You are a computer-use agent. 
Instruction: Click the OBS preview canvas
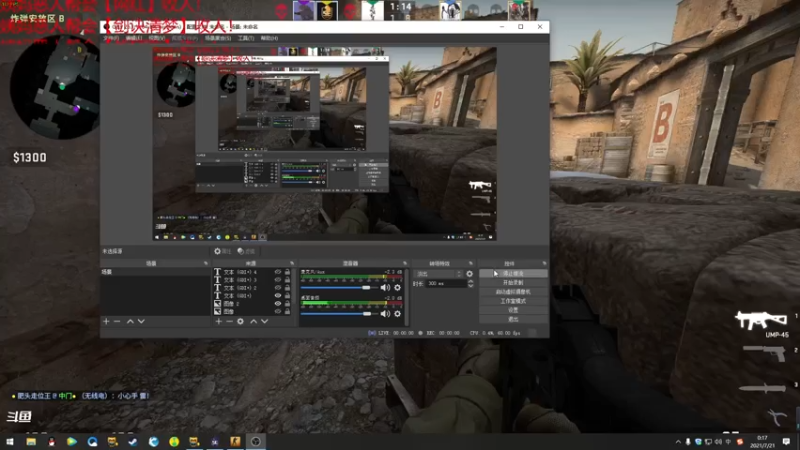(324, 144)
